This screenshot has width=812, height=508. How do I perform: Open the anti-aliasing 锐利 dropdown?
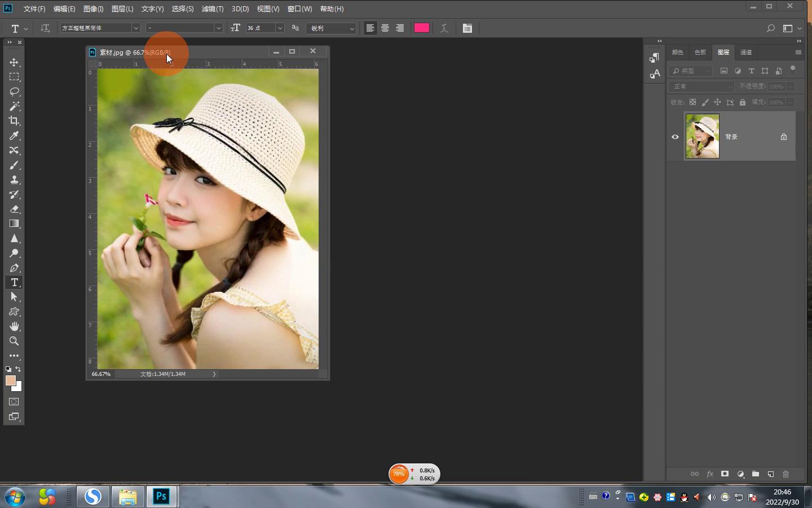click(x=351, y=28)
